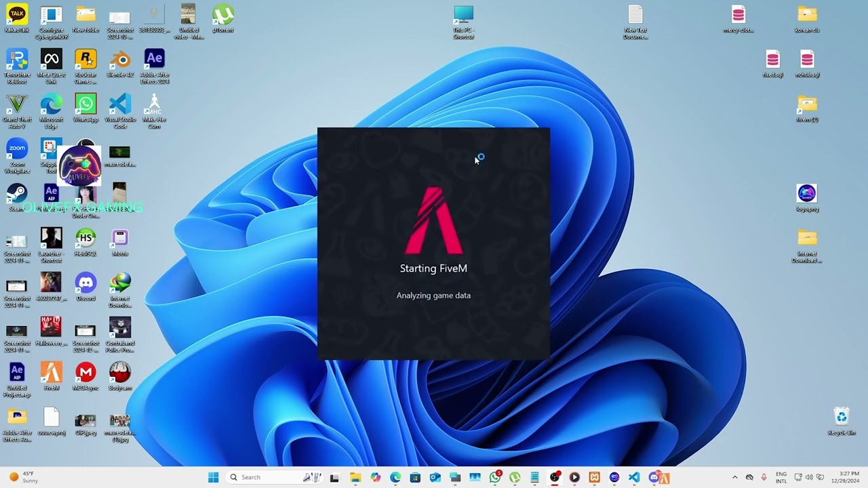
Task: Select the Internet Download folder on the desktop's right side
Action: (807, 245)
